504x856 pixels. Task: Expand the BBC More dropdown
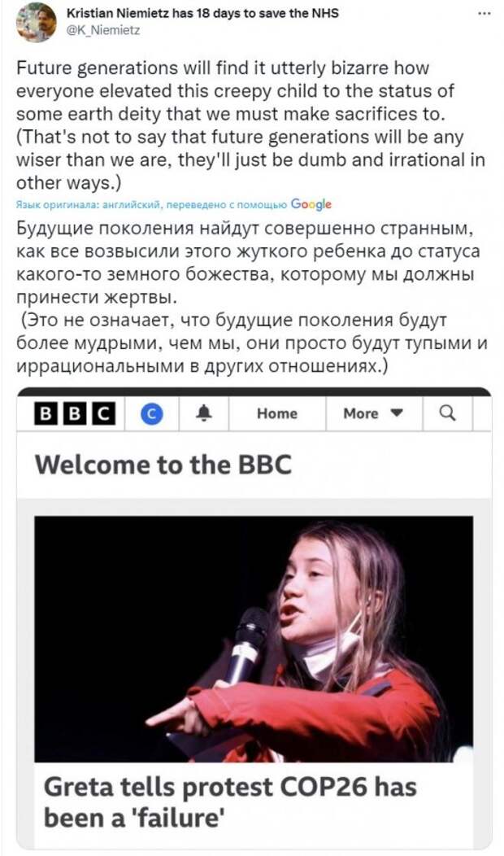point(374,414)
